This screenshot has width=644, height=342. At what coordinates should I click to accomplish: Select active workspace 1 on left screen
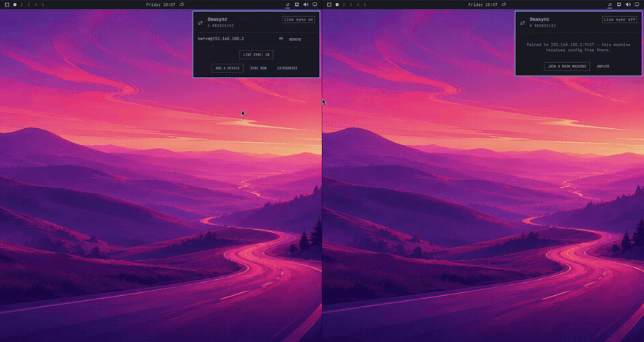coord(15,4)
